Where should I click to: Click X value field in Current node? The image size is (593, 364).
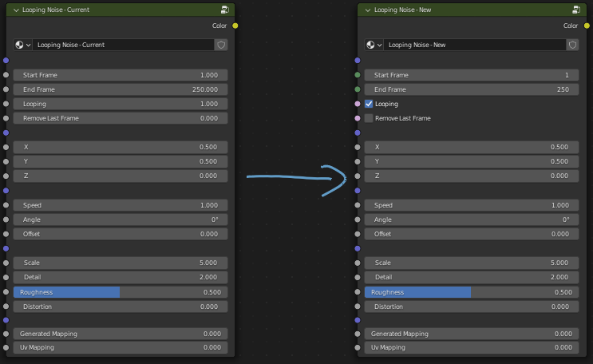[x=121, y=147]
